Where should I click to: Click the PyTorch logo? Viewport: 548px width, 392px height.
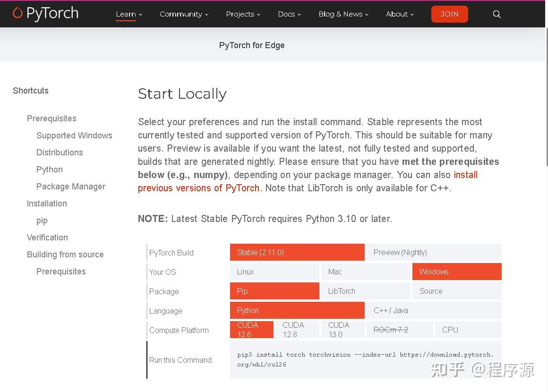(45, 13)
